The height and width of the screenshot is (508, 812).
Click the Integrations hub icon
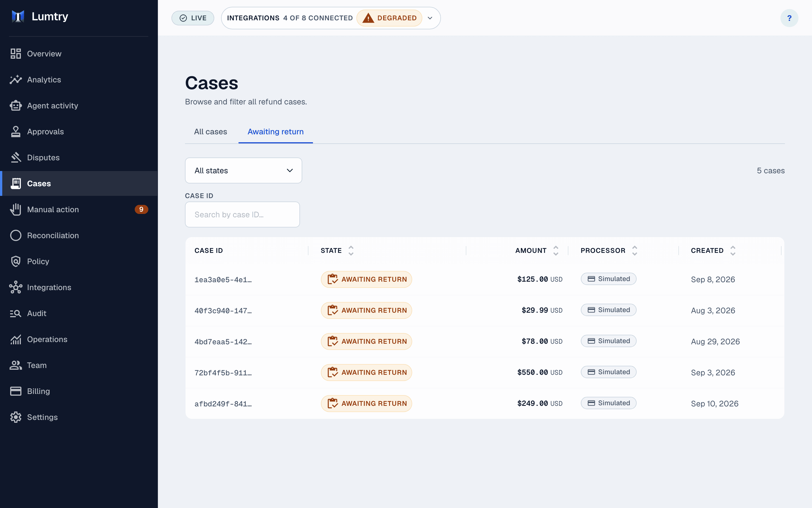pos(16,287)
